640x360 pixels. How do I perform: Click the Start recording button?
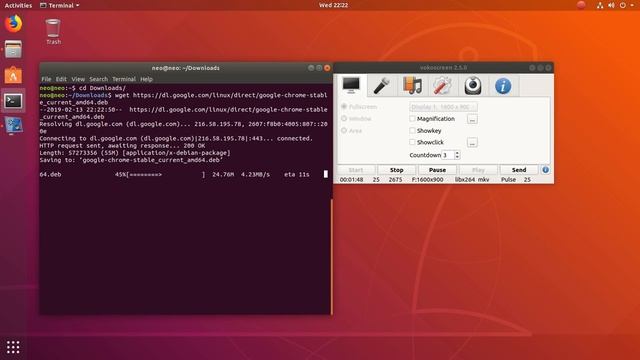(x=356, y=170)
